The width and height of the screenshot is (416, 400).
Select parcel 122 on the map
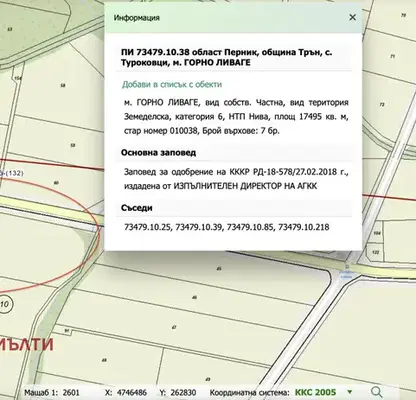[376, 252]
